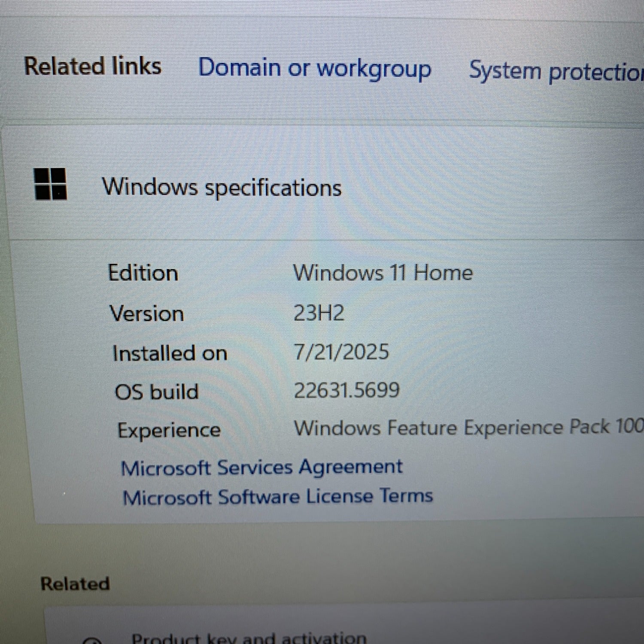Click the Edition label
The height and width of the screenshot is (644, 644).
click(143, 273)
